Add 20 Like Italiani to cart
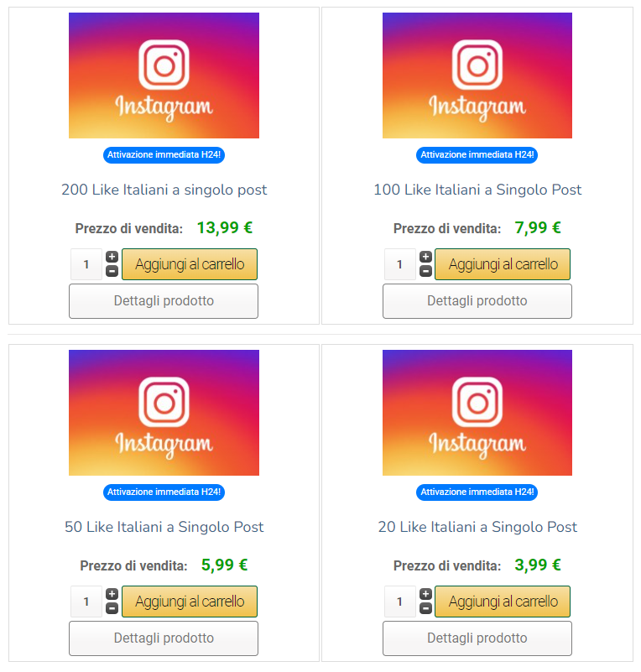641x672 pixels. coord(503,602)
